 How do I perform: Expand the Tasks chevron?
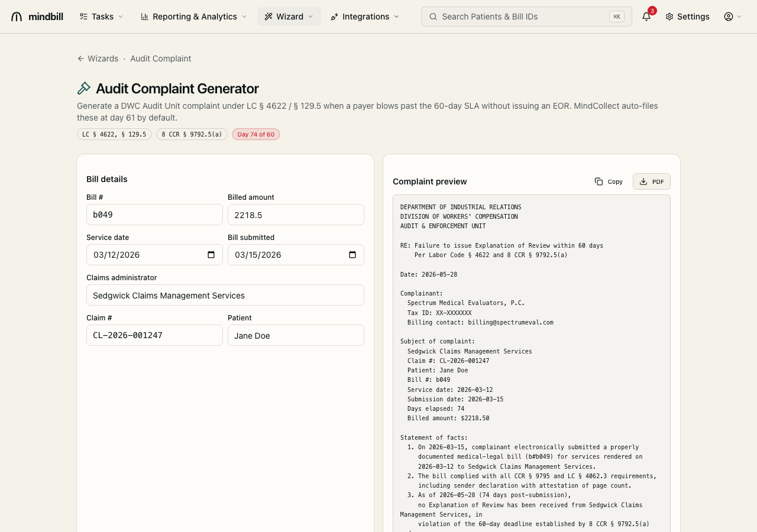(x=121, y=17)
